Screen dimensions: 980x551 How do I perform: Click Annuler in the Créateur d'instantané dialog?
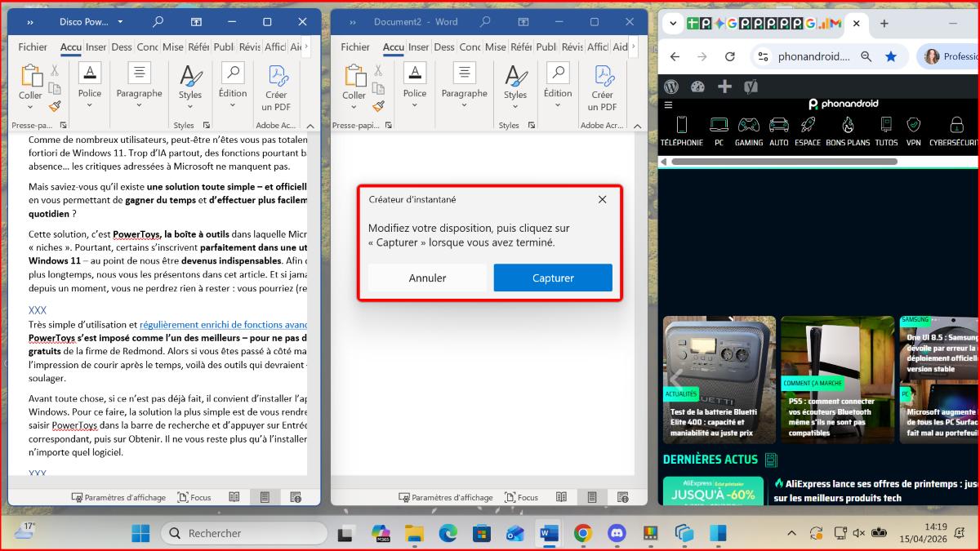(x=427, y=278)
